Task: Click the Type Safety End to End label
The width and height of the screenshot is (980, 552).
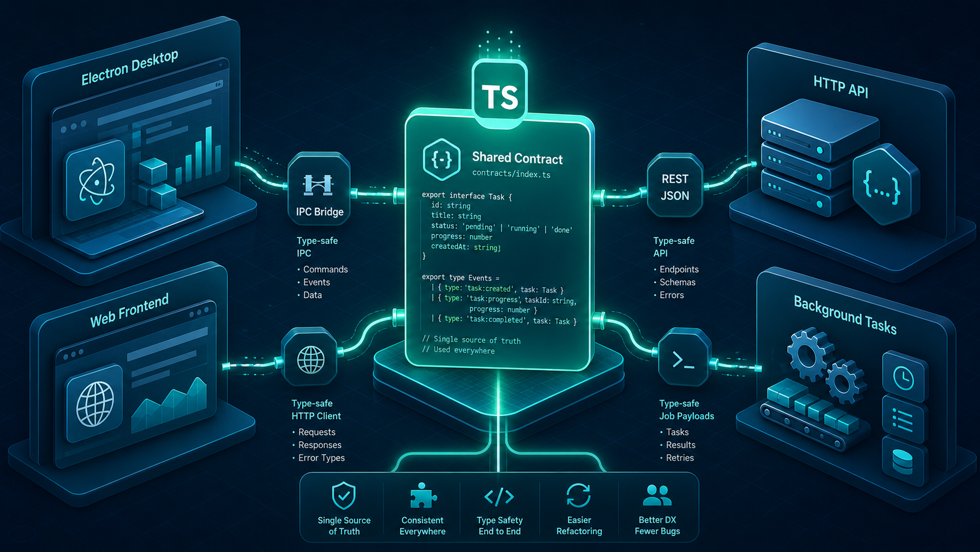Action: (x=499, y=526)
